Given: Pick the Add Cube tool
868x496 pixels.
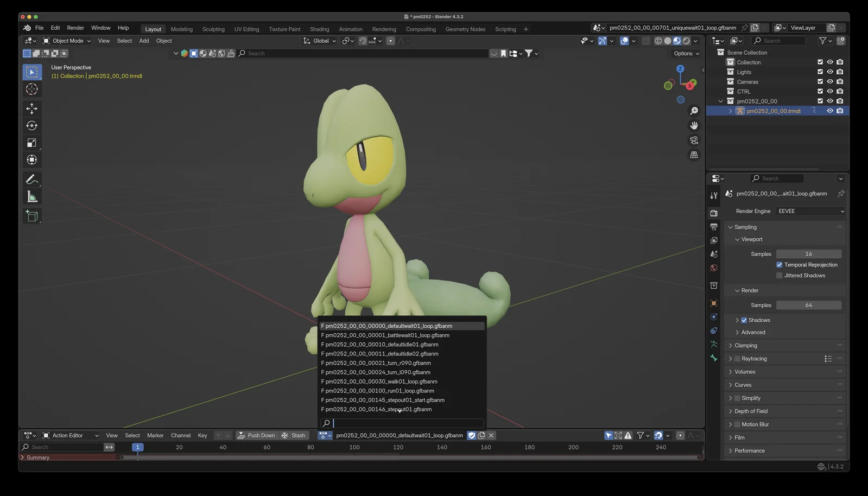Looking at the screenshot, I should tap(31, 216).
